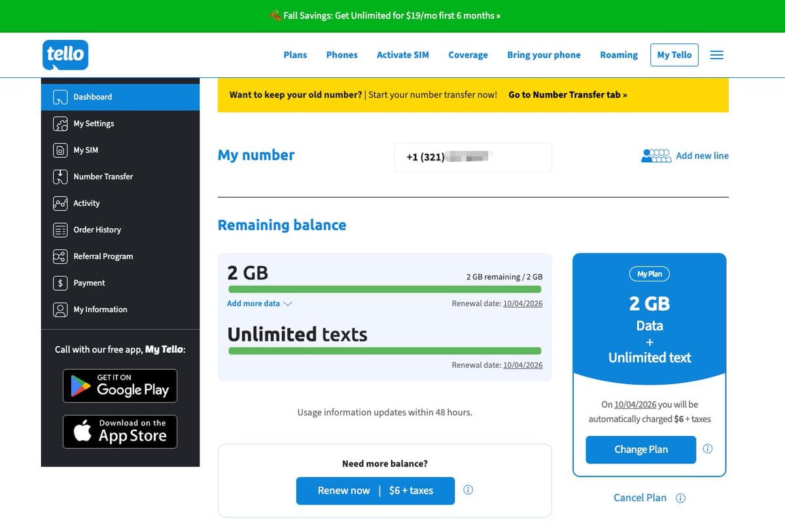Viewport: 785px width, 532px height.
Task: Open My SIM in sidebar
Action: [120, 150]
